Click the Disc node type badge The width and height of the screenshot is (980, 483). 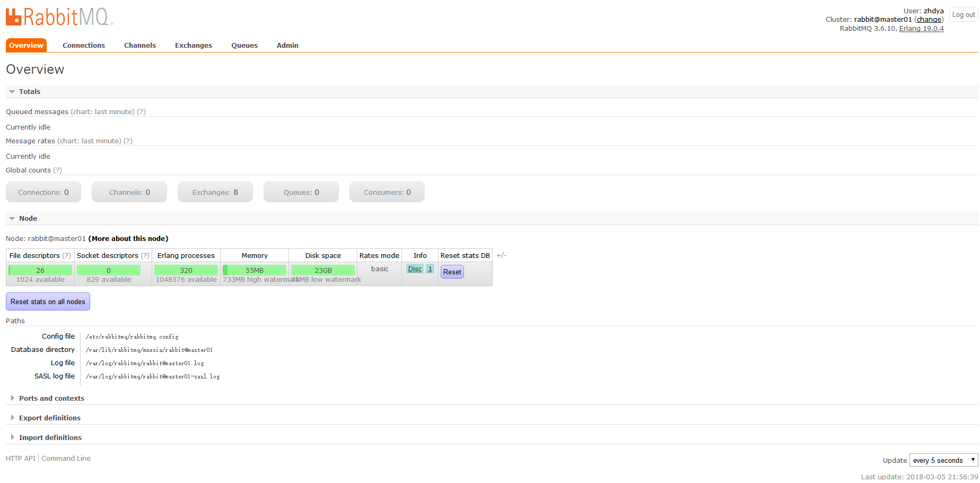pos(415,269)
